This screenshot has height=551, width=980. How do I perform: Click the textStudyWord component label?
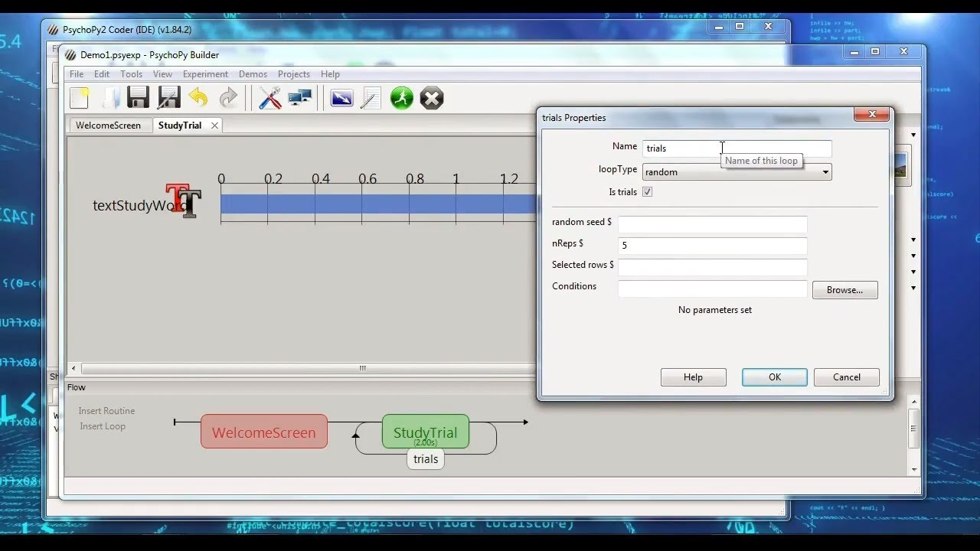pyautogui.click(x=139, y=205)
